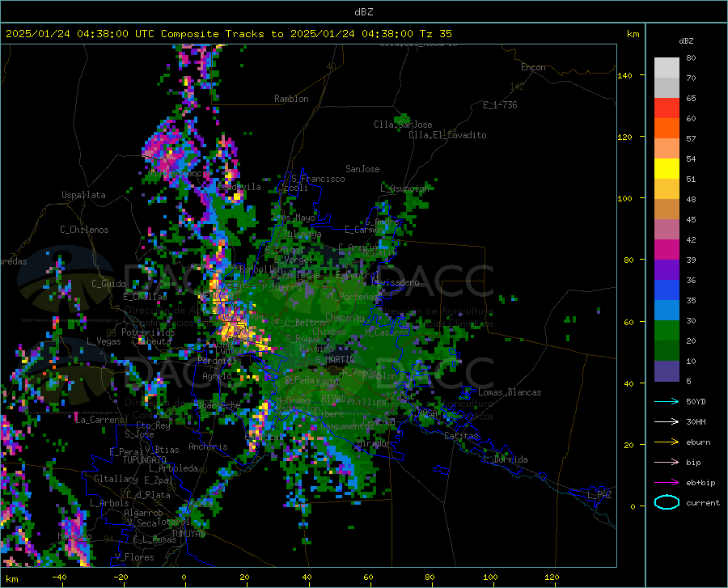Viewport: 728px width, 588px height.
Task: Click the Lomas_Blancas map label
Action: 510,392
